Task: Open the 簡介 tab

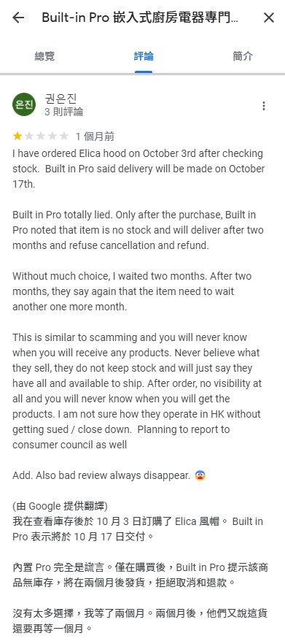Action: tap(243, 56)
